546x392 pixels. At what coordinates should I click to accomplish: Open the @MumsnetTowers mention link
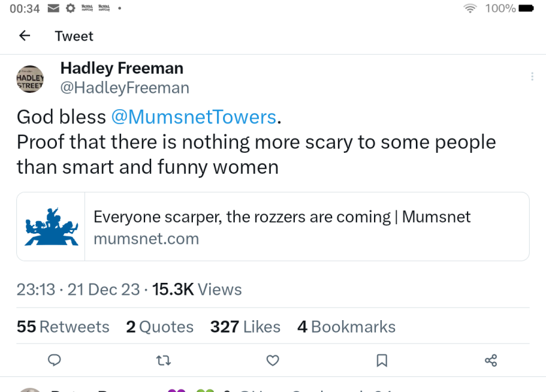click(x=194, y=116)
